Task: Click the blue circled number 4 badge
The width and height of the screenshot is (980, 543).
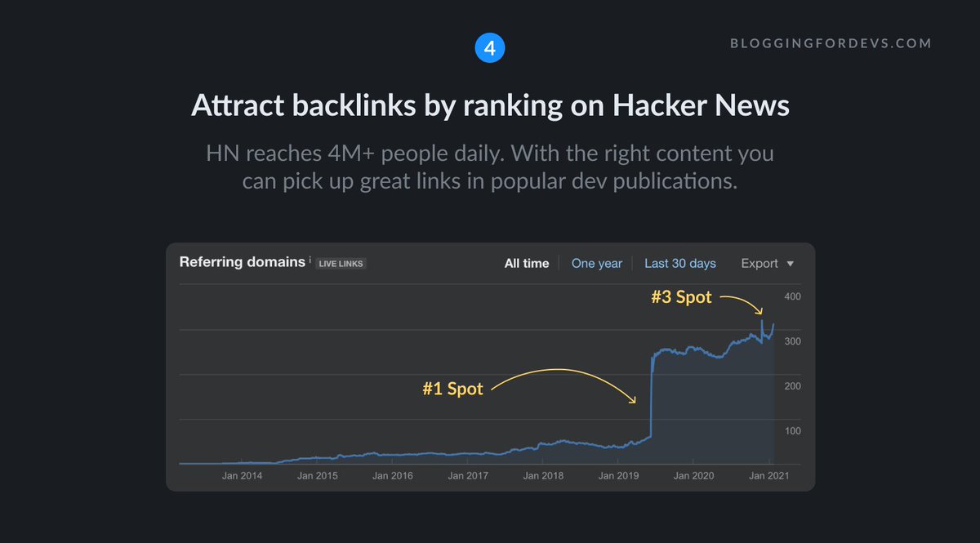Action: pyautogui.click(x=490, y=47)
